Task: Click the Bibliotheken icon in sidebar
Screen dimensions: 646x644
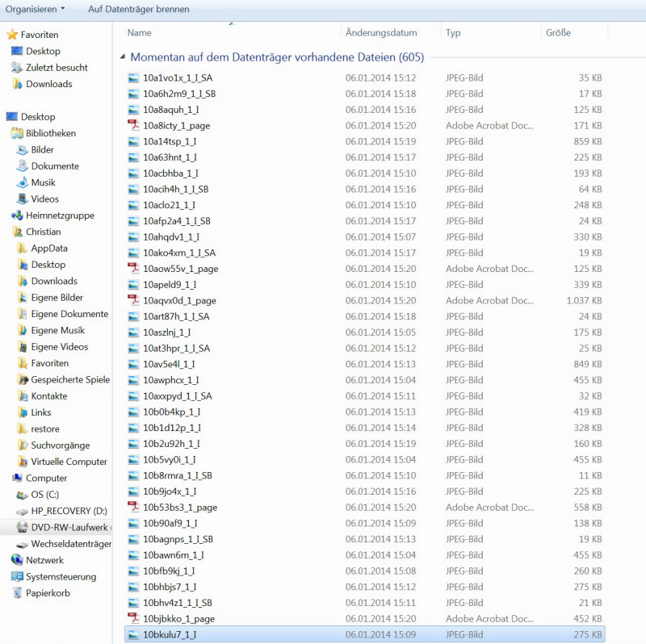Action: tap(18, 133)
